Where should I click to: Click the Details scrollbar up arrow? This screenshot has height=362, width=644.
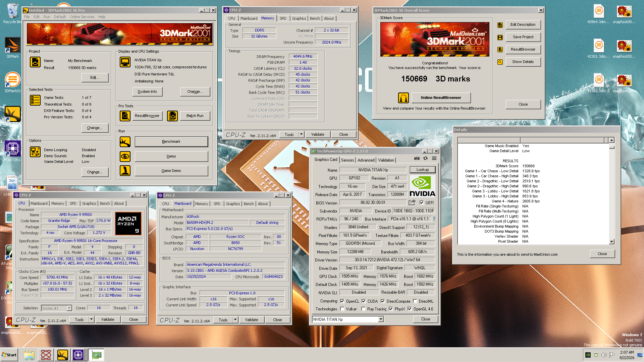611,140
